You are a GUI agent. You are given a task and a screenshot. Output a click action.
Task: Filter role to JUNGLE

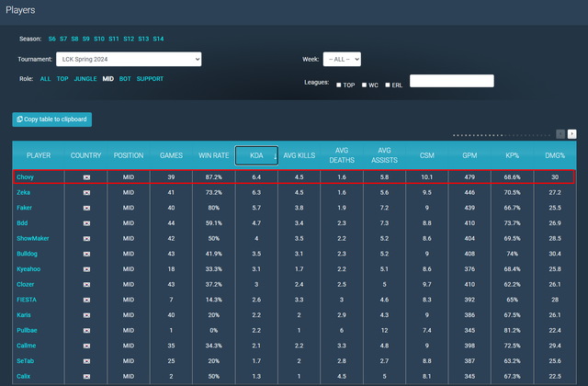[x=85, y=79]
